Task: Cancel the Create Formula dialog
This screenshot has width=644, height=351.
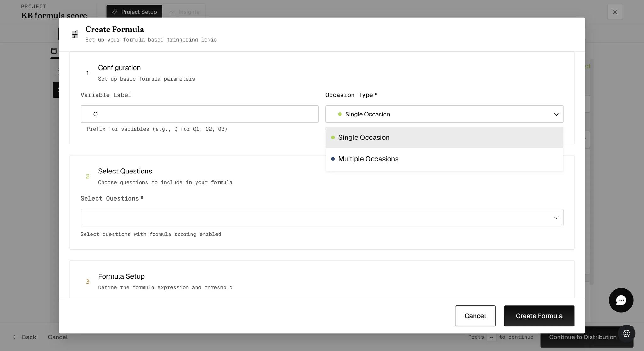Action: point(475,316)
